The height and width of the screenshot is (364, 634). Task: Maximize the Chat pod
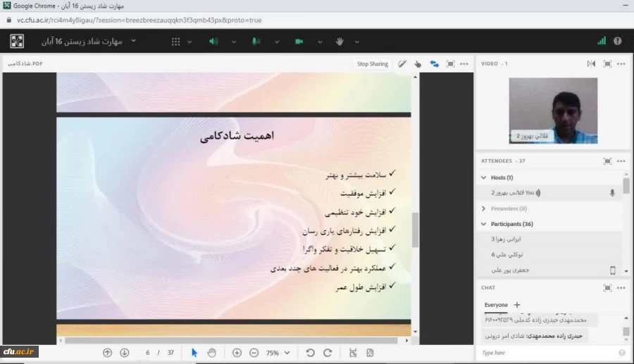coord(607,288)
